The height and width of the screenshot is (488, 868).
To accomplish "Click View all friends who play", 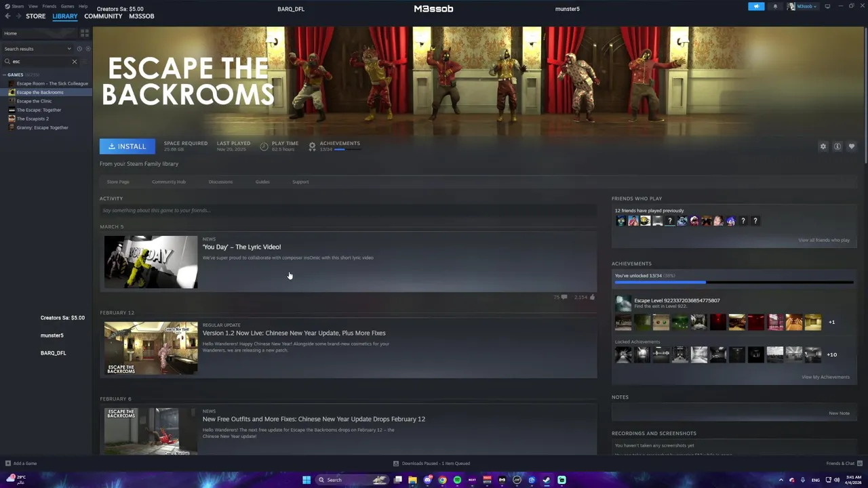I will [824, 240].
